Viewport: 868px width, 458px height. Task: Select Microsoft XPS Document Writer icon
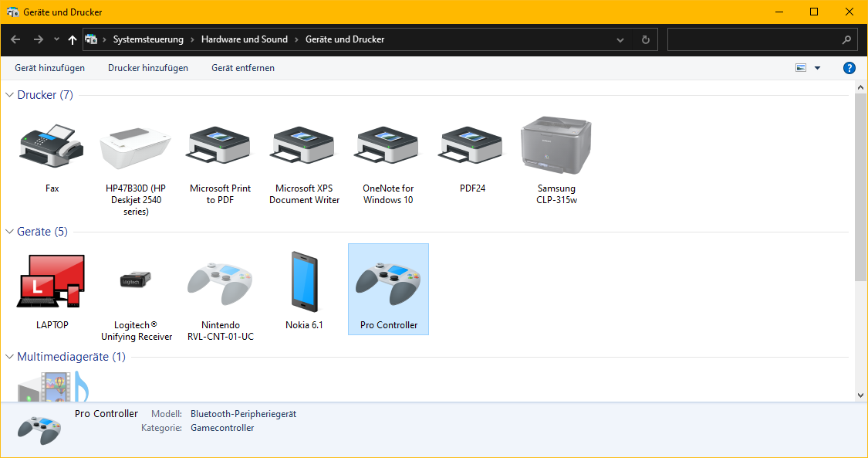304,146
